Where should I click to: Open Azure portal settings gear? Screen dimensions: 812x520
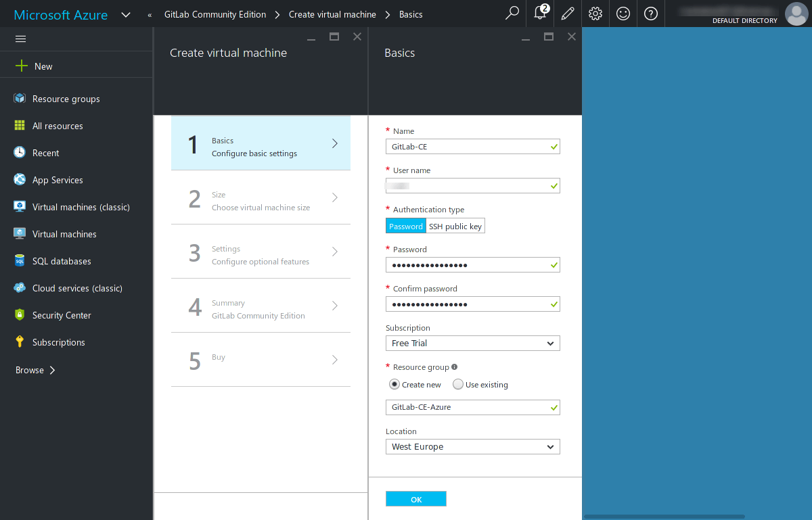pyautogui.click(x=595, y=14)
